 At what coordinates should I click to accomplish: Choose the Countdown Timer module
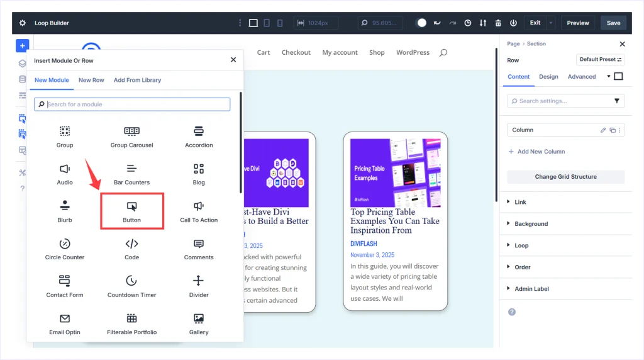tap(132, 286)
